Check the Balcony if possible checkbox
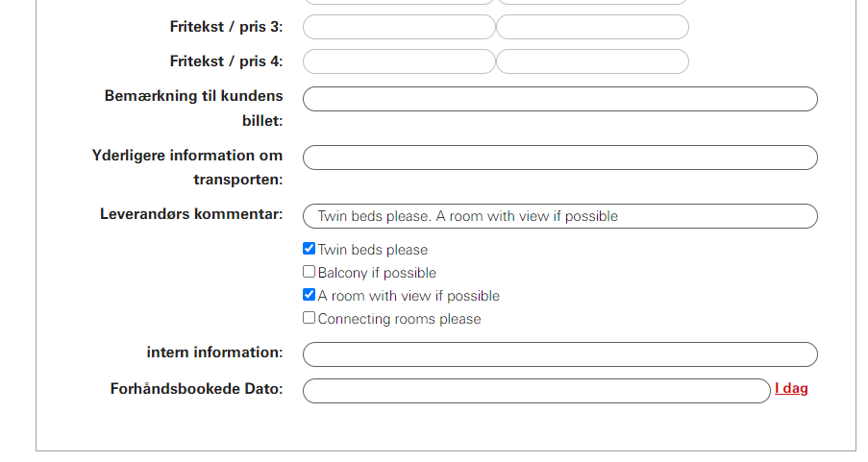This screenshot has width=868, height=462. tap(310, 272)
